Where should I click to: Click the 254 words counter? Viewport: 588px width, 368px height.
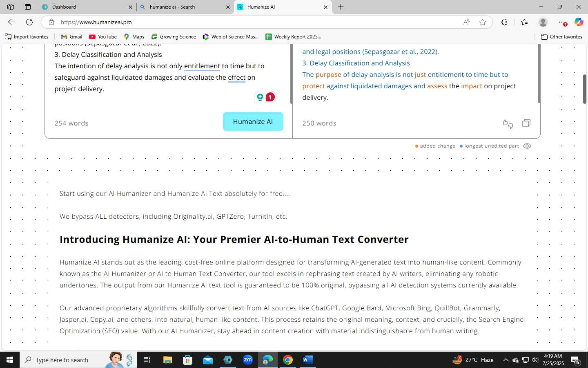(x=71, y=123)
